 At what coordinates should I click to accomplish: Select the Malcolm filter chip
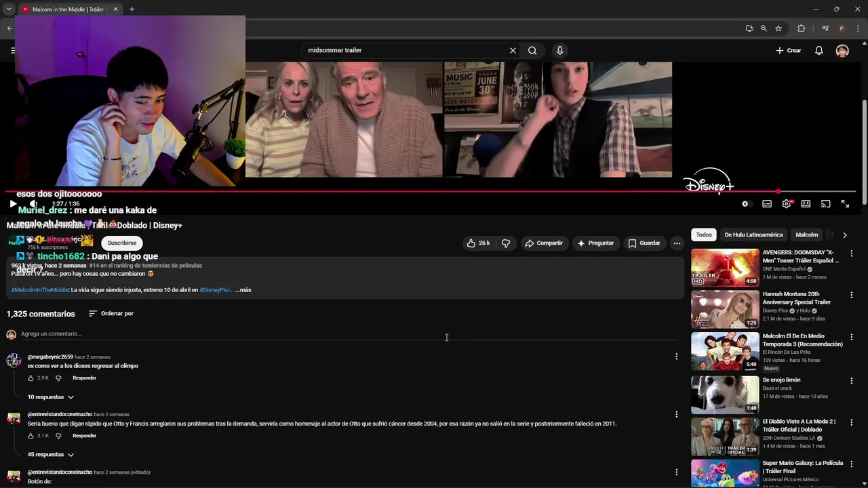[806, 235]
